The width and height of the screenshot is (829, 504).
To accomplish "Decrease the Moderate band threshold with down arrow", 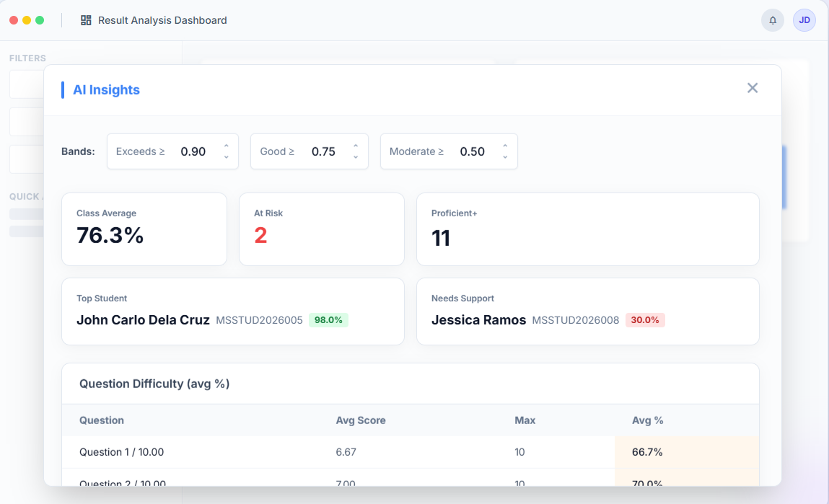I will [x=505, y=156].
